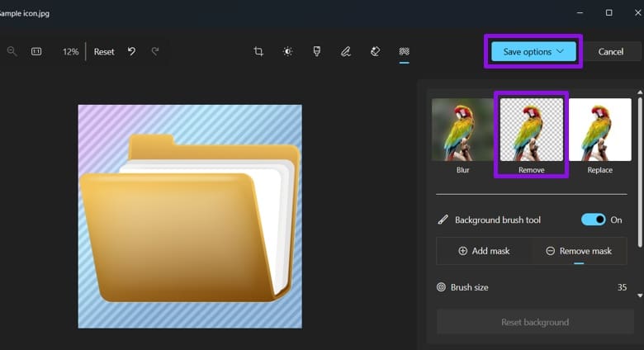Click the On label beside the toggle
This screenshot has width=644, height=350.
(x=616, y=220)
